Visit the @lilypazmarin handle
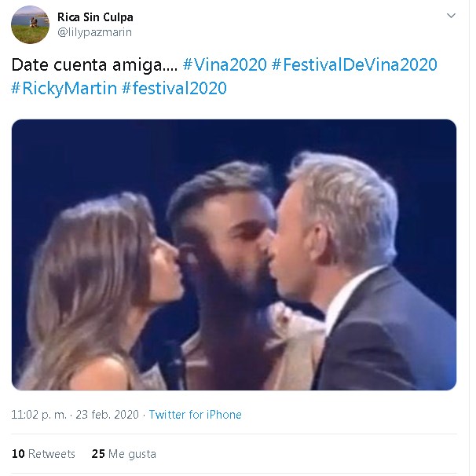Screen dimensions: 476x476 pos(94,32)
